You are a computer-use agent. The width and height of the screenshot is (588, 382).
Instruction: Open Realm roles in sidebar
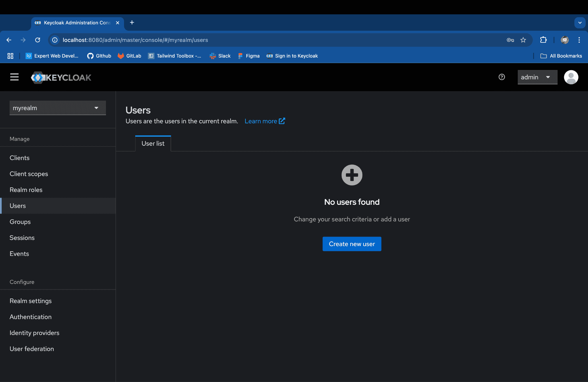click(x=26, y=190)
